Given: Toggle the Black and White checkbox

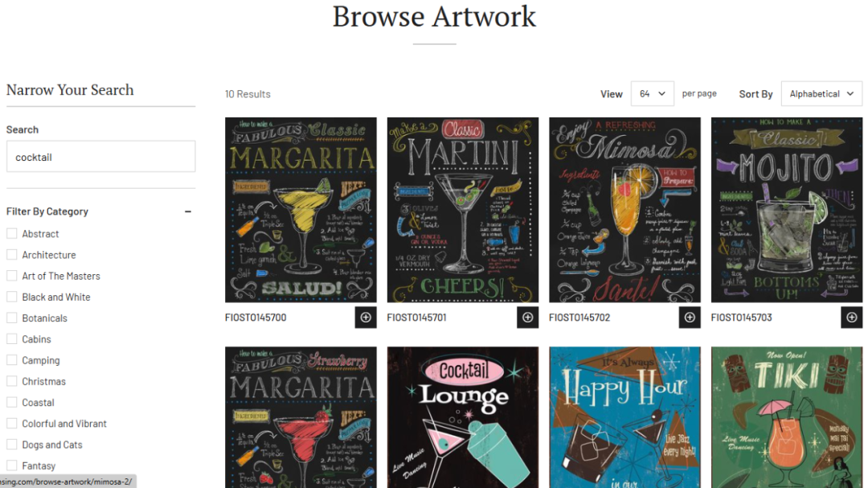Looking at the screenshot, I should pos(11,297).
